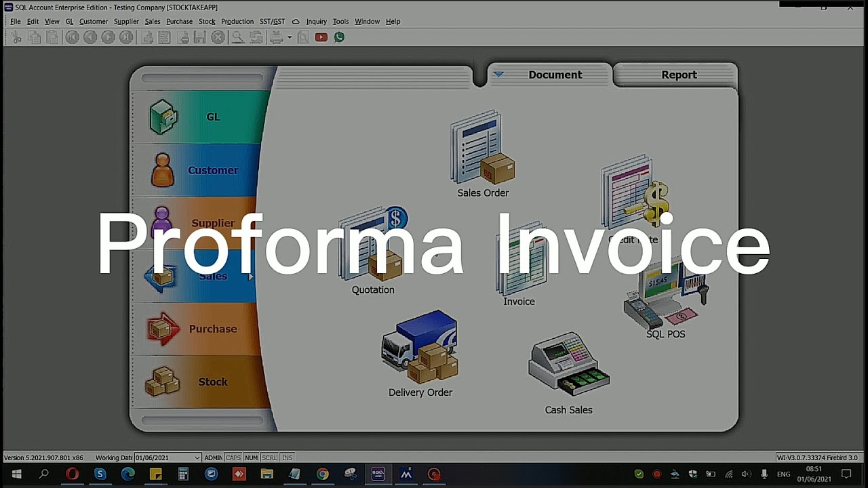Click the ADMIN status bar entry
This screenshot has height=488, width=868.
pyautogui.click(x=213, y=458)
